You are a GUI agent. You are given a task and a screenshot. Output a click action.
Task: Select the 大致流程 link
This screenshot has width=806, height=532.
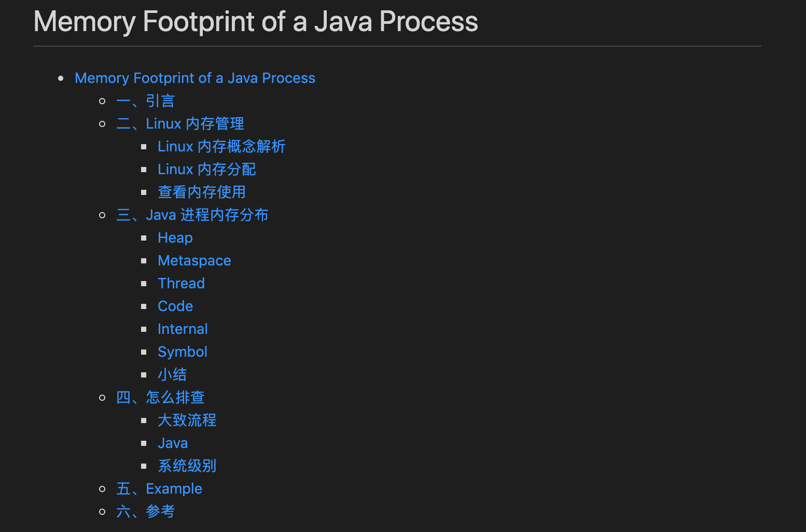(x=187, y=420)
